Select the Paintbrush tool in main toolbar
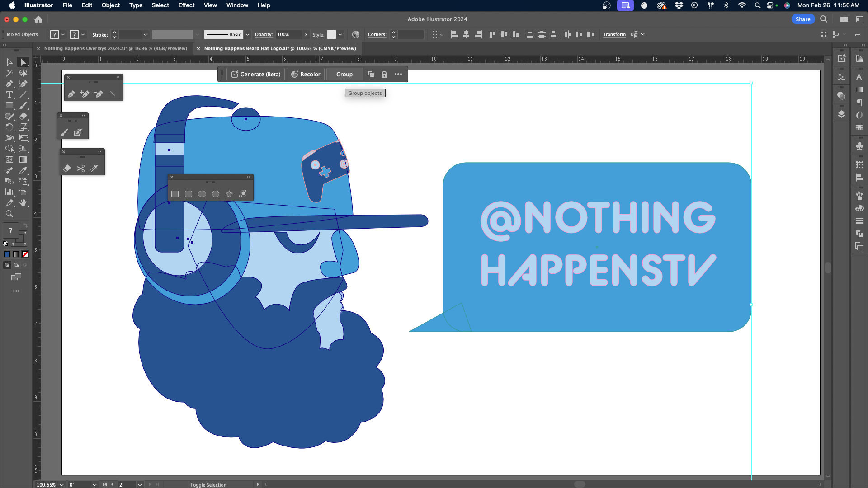This screenshot has height=488, width=868. pyautogui.click(x=23, y=105)
